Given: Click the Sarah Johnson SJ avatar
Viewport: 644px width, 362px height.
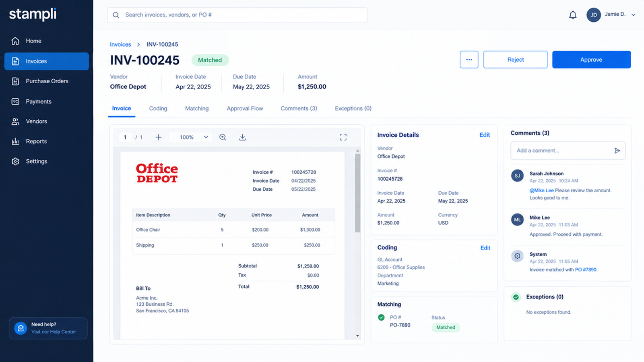Looking at the screenshot, I should 517,176.
